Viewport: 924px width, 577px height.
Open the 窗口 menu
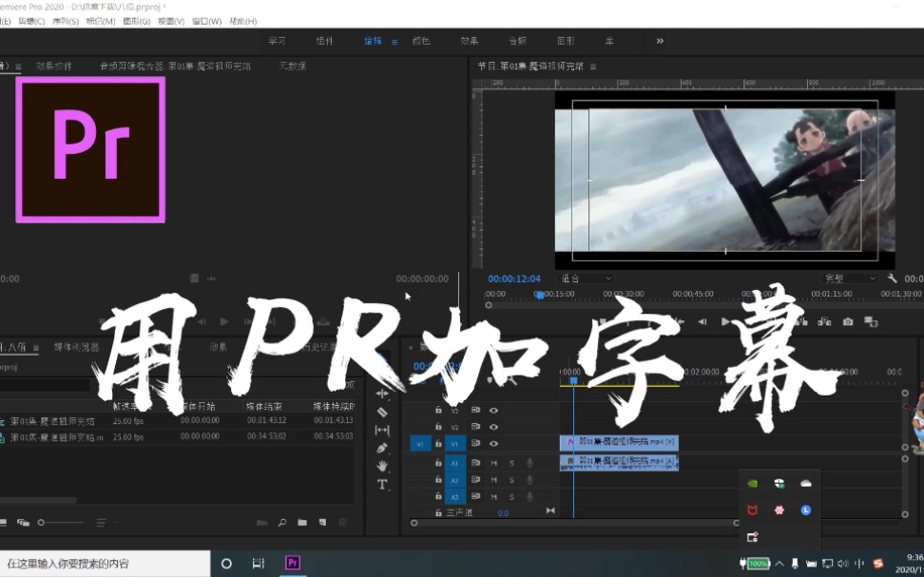coord(208,21)
